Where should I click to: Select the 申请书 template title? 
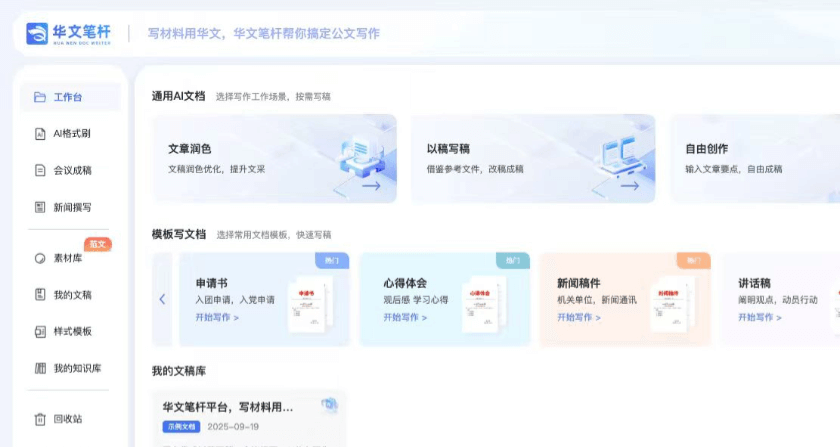tap(212, 283)
